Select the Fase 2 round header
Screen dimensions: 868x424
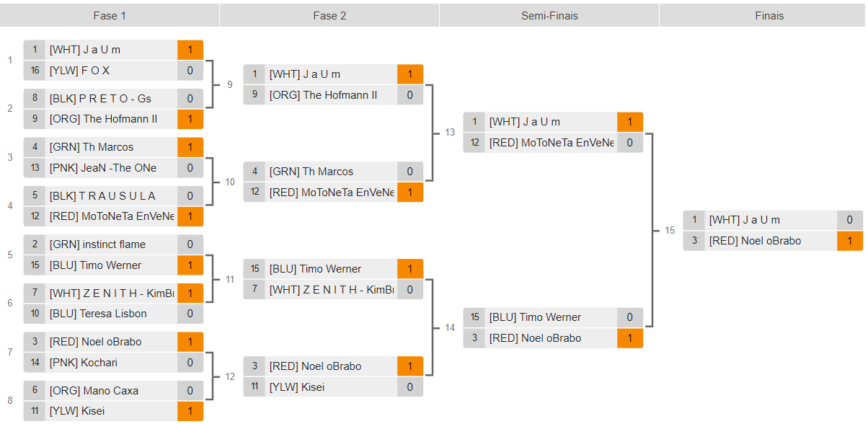tap(329, 15)
